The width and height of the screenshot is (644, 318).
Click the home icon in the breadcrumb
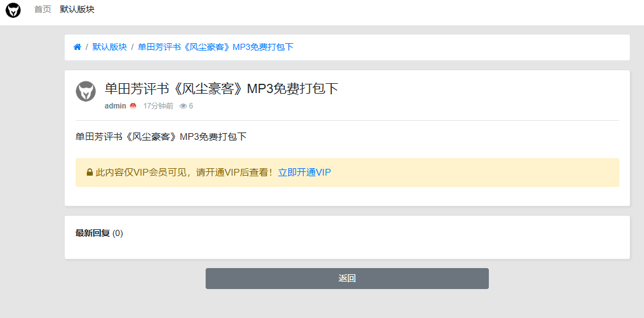78,47
